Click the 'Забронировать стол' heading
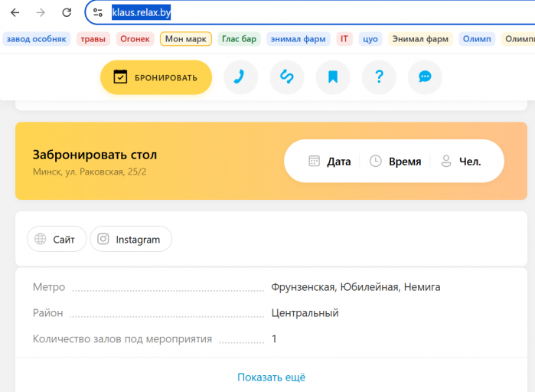Image resolution: width=535 pixels, height=392 pixels. (95, 155)
